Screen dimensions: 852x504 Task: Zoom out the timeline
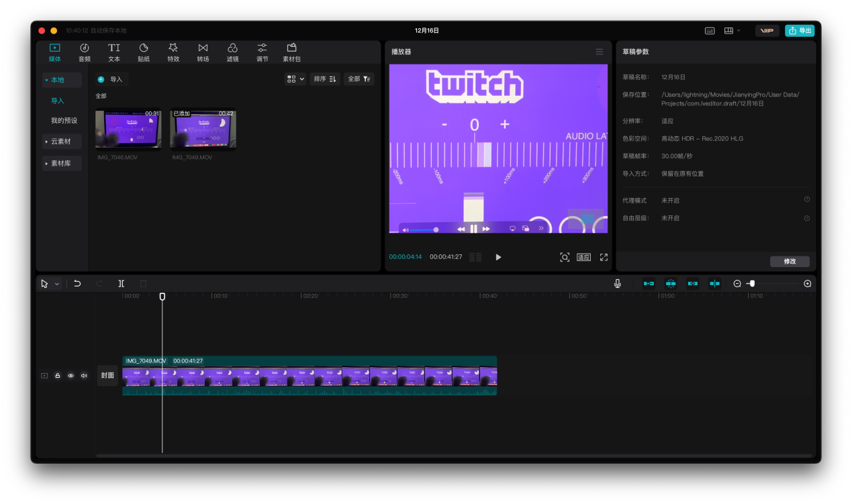point(737,284)
